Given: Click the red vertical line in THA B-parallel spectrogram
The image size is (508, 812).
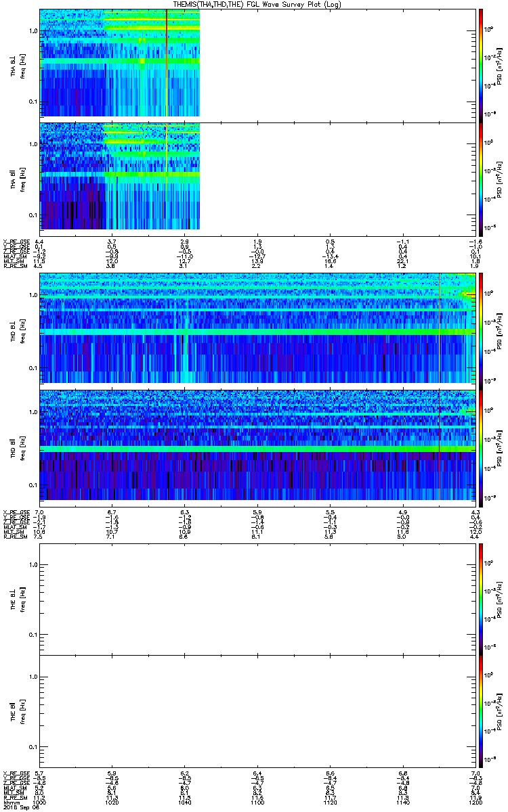Looking at the screenshot, I should (x=167, y=177).
